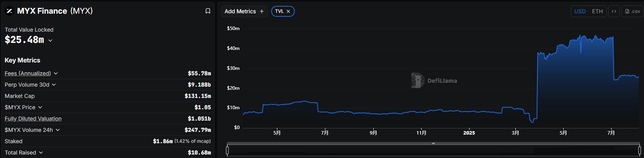The height and width of the screenshot is (158, 644).
Task: Expand the Total Value Locked breakdown
Action: pos(50,41)
